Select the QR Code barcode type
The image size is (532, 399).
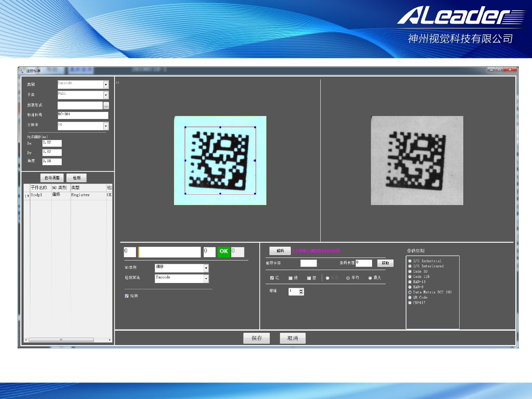[x=410, y=297]
